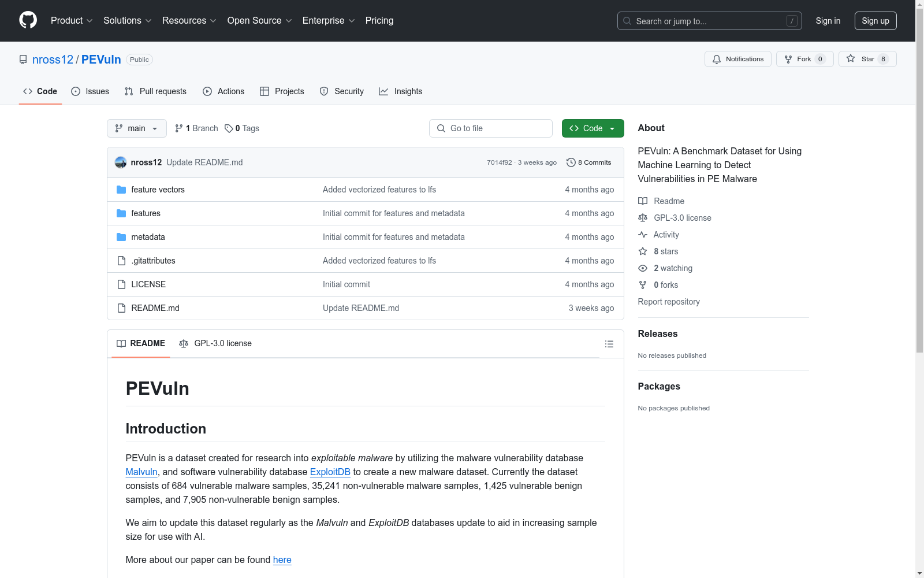Click the Activity pulse icon

pyautogui.click(x=643, y=235)
